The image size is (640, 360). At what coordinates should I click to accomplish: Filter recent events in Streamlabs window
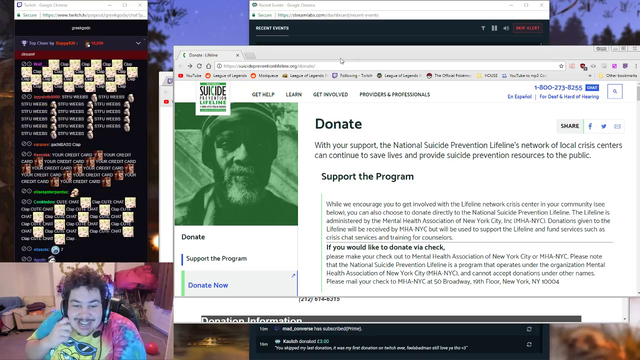483,28
